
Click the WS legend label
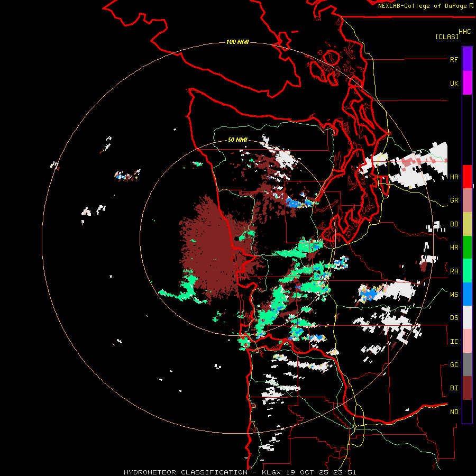(454, 295)
